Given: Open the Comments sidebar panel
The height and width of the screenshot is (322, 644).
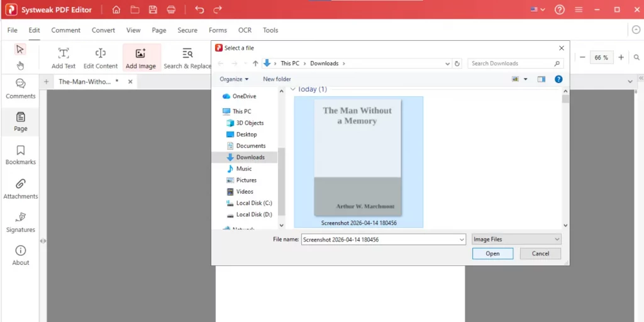Looking at the screenshot, I should coord(21,89).
